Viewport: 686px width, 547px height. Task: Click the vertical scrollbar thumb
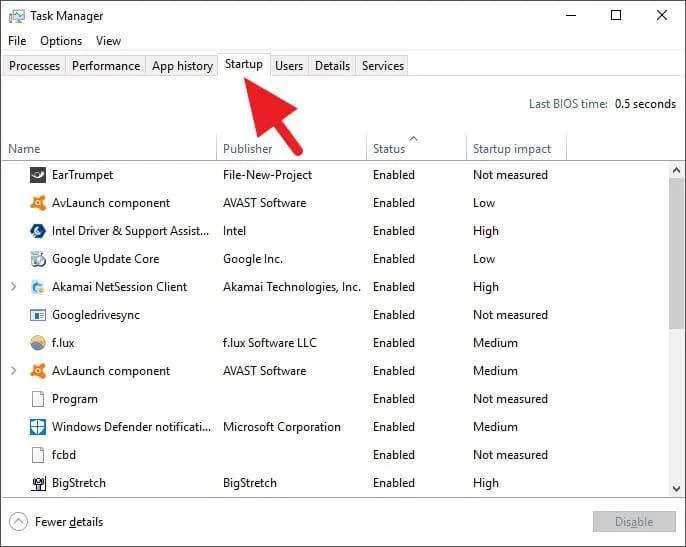676,253
